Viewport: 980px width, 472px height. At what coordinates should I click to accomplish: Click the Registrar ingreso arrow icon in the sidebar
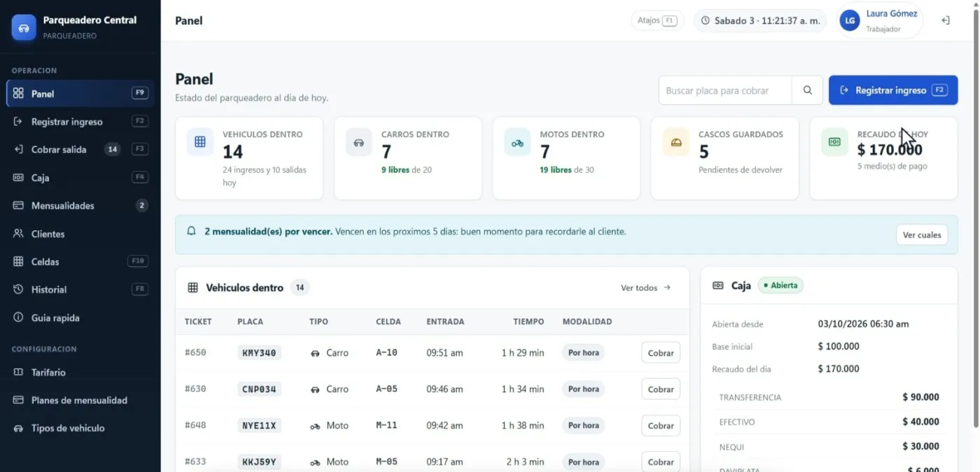19,121
